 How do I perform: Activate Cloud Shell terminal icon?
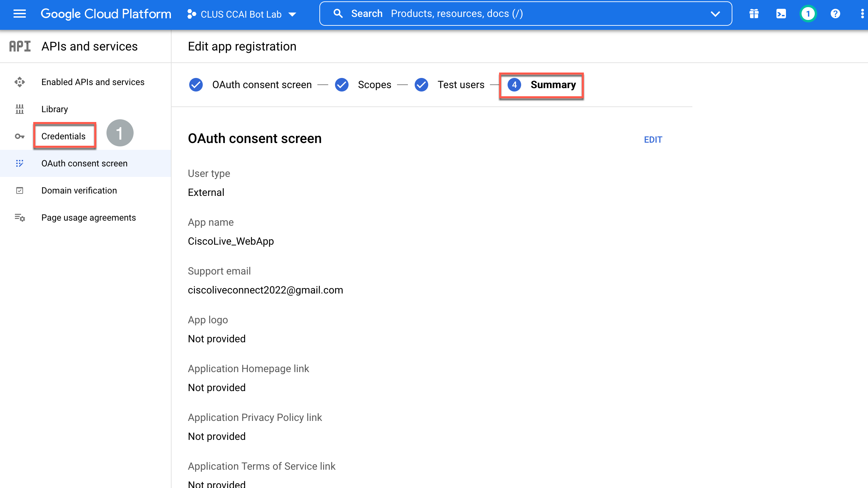pos(781,14)
